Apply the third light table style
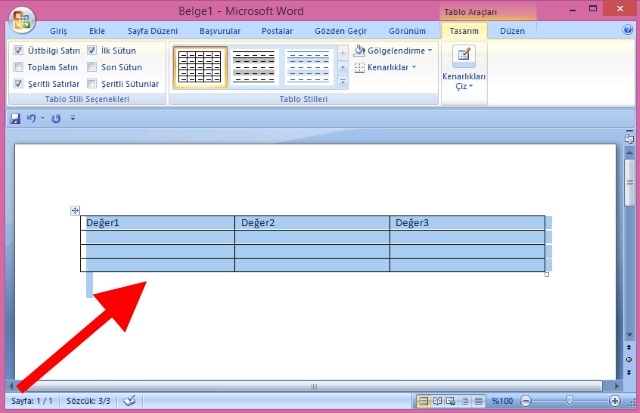 pyautogui.click(x=308, y=67)
